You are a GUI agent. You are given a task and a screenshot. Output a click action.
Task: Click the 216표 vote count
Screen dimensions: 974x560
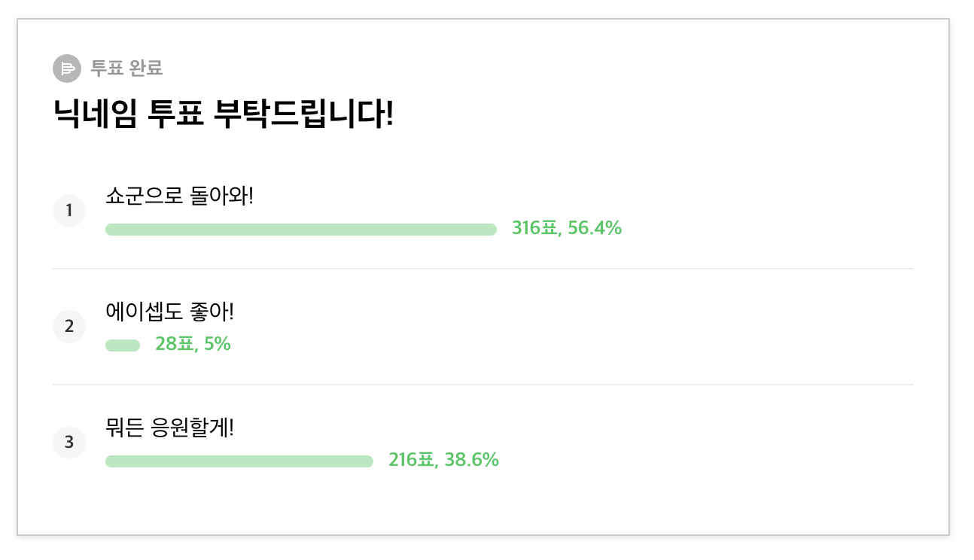pyautogui.click(x=412, y=460)
